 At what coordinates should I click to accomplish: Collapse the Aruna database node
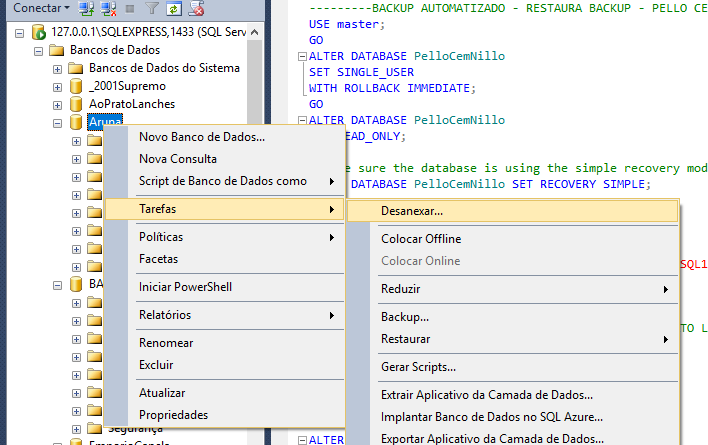tap(57, 123)
